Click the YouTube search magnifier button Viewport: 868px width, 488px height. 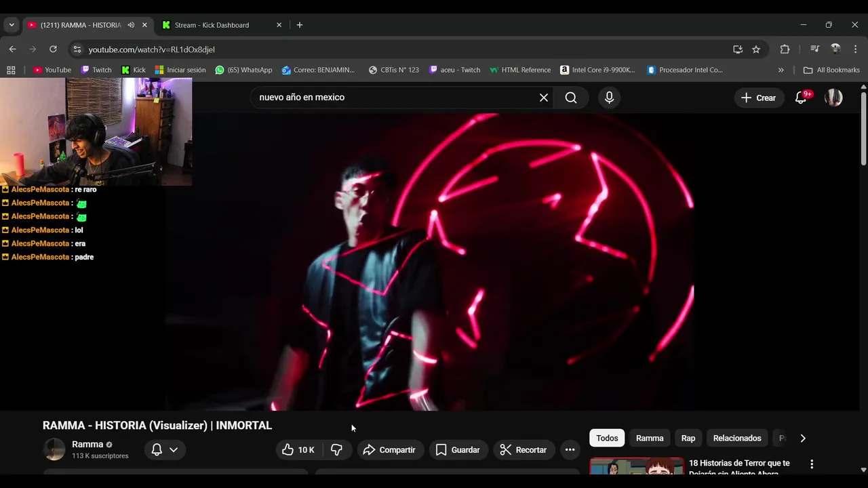point(571,98)
